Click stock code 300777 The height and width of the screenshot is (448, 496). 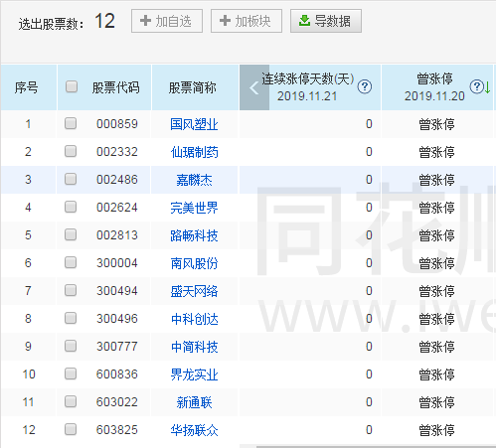pos(117,347)
